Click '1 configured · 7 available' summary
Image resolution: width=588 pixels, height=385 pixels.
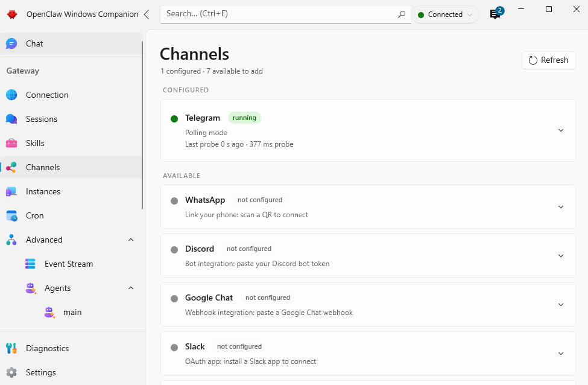(x=212, y=71)
